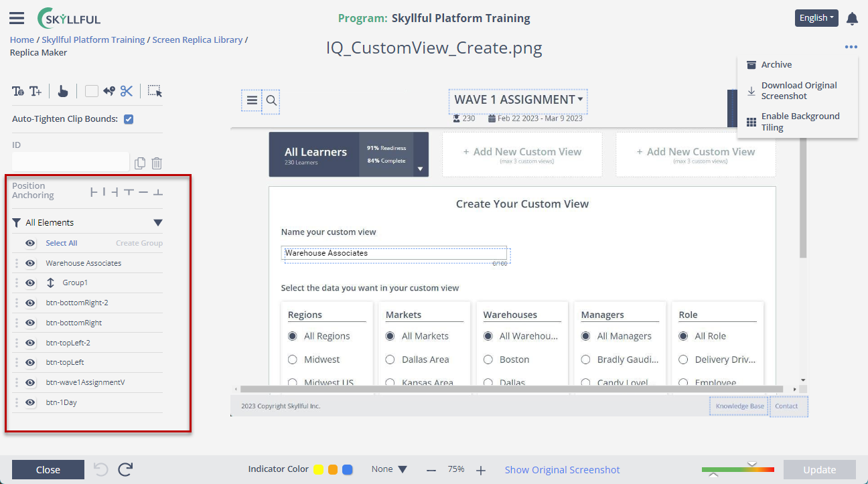This screenshot has height=484, width=868.
Task: Open the three-dot more options menu
Action: (x=851, y=47)
